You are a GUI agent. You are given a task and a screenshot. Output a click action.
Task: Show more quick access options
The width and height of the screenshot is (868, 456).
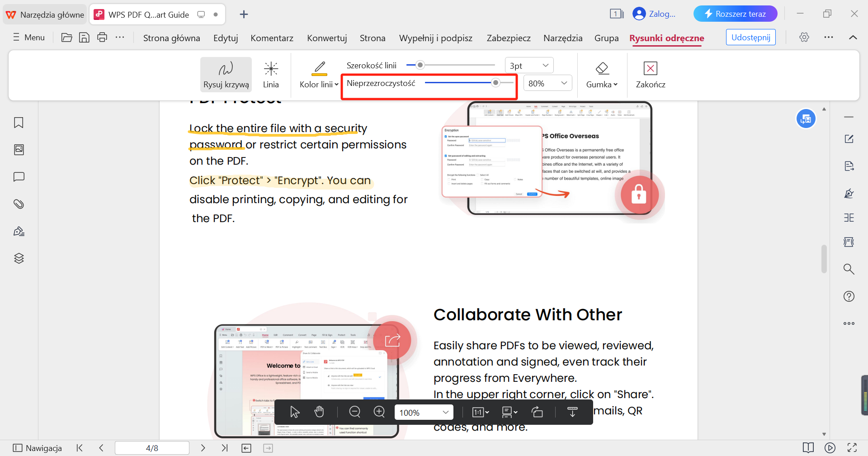click(120, 38)
